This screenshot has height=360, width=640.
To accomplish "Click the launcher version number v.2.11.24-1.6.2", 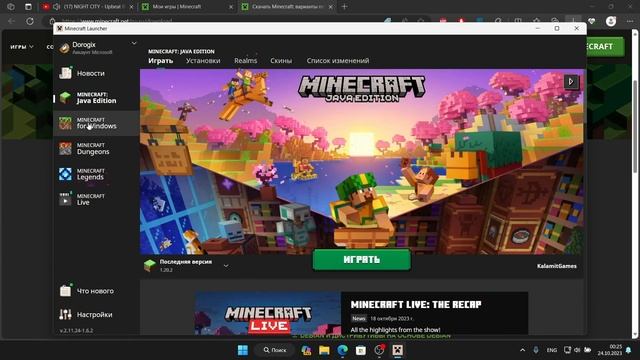I will point(76,331).
